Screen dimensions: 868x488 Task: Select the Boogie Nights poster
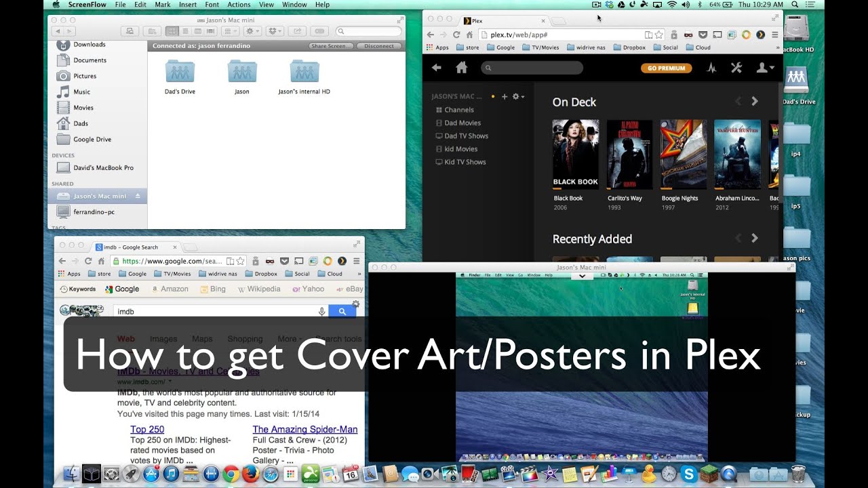tap(684, 155)
